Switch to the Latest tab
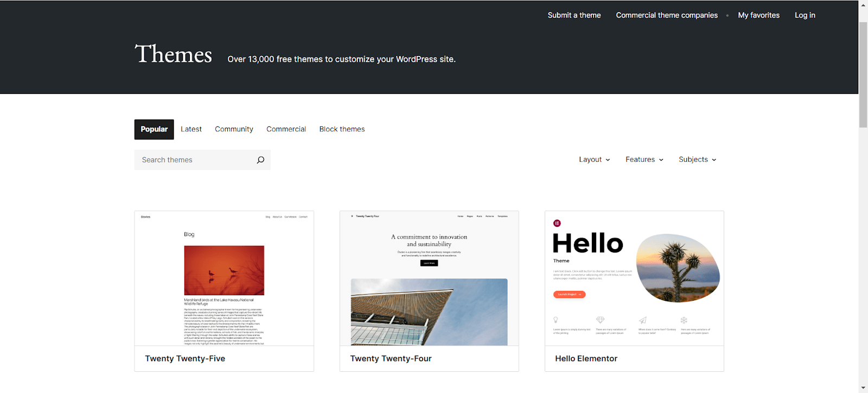Screen dimensions: 868x393 (x=191, y=129)
